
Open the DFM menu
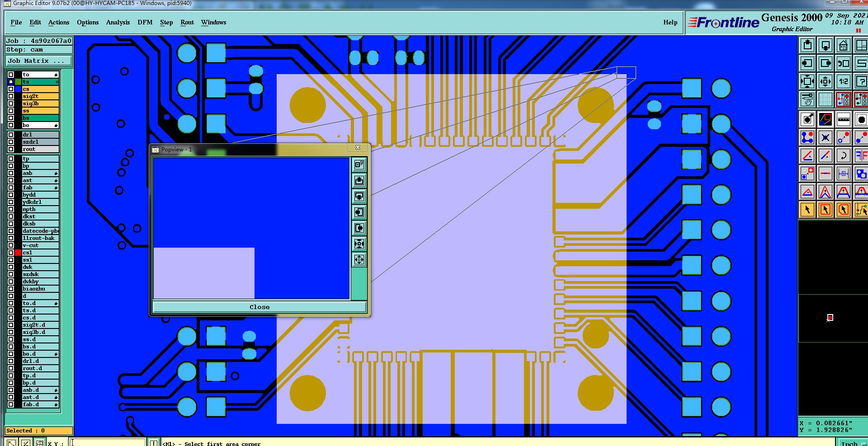click(x=145, y=23)
